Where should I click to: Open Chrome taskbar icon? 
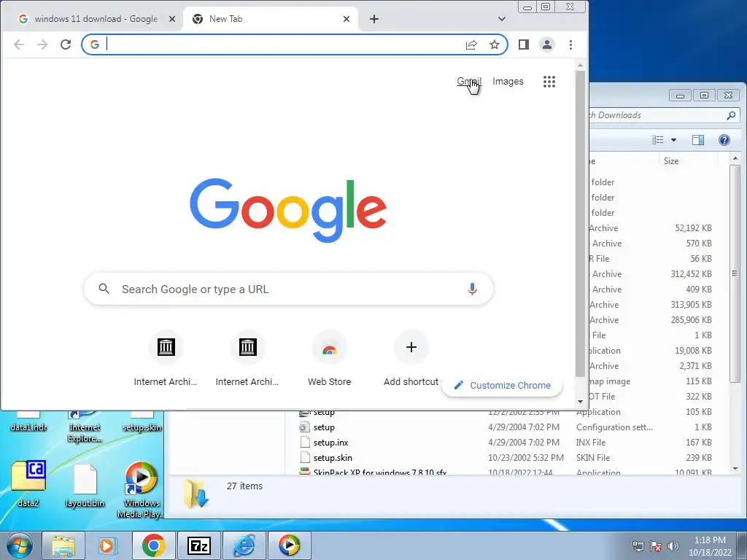pos(153,545)
